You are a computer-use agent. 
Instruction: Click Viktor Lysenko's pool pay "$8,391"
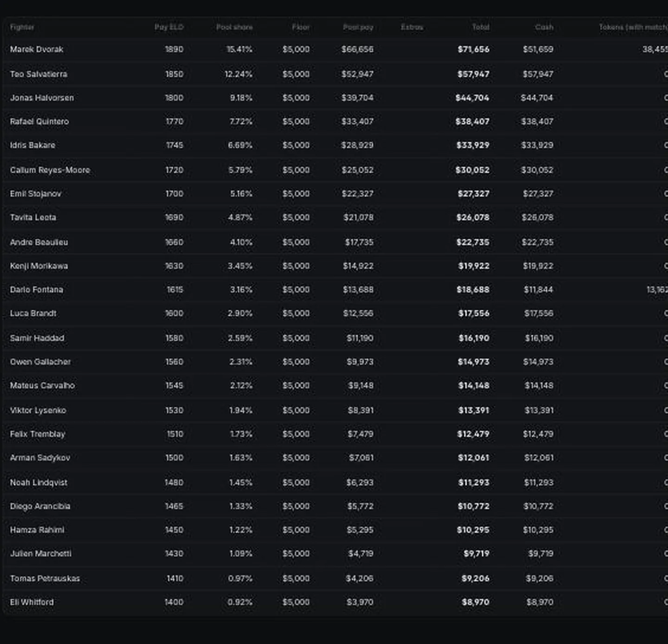pyautogui.click(x=360, y=411)
